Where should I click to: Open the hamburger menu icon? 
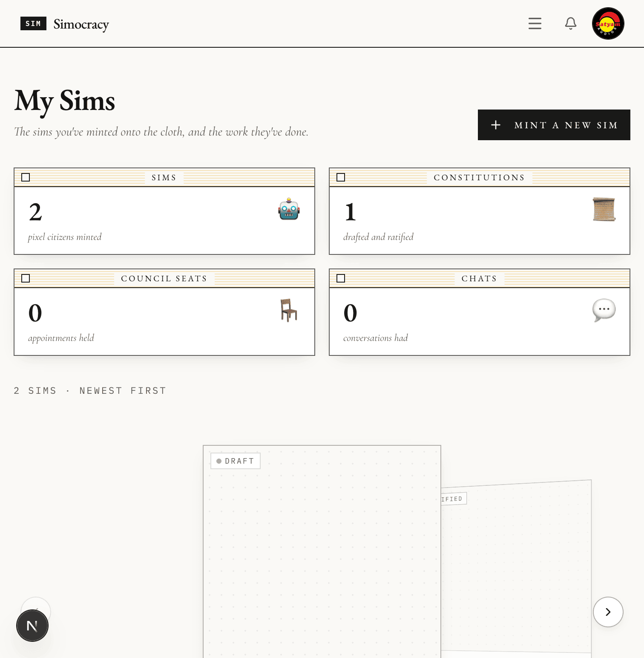535,23
